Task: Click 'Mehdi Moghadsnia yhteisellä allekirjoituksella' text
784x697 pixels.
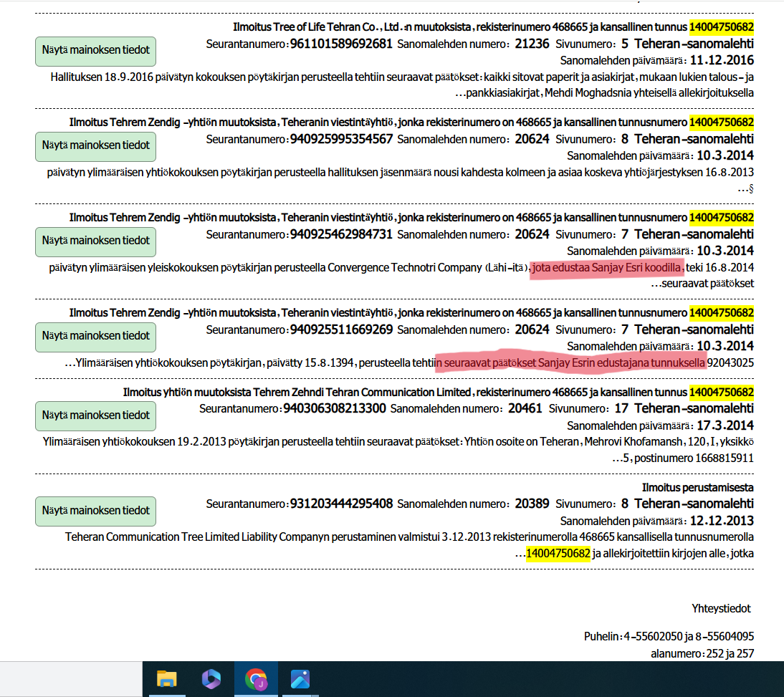Action: point(649,93)
